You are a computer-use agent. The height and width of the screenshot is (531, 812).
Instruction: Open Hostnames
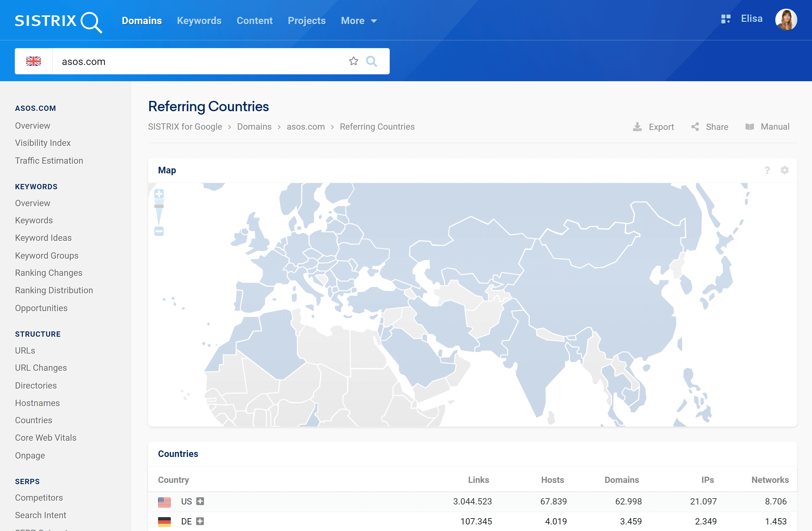coord(37,403)
